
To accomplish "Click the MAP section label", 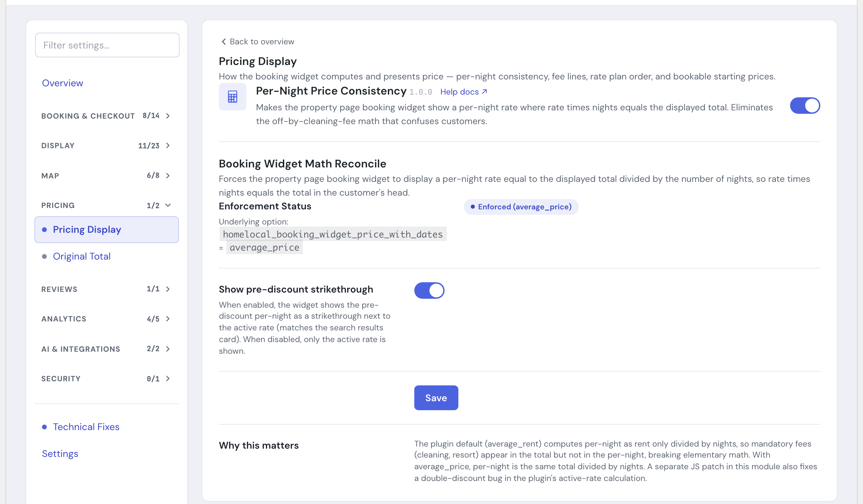I will pos(50,176).
